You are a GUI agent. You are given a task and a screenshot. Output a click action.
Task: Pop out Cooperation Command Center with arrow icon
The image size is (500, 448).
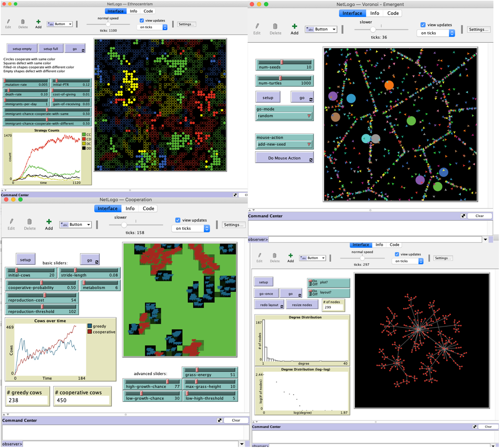point(220,421)
